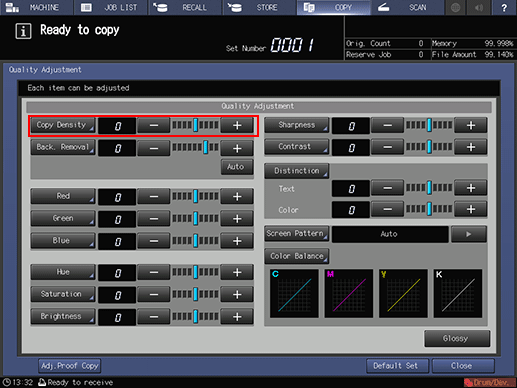Click the Brightness slider bar

[x=195, y=317]
